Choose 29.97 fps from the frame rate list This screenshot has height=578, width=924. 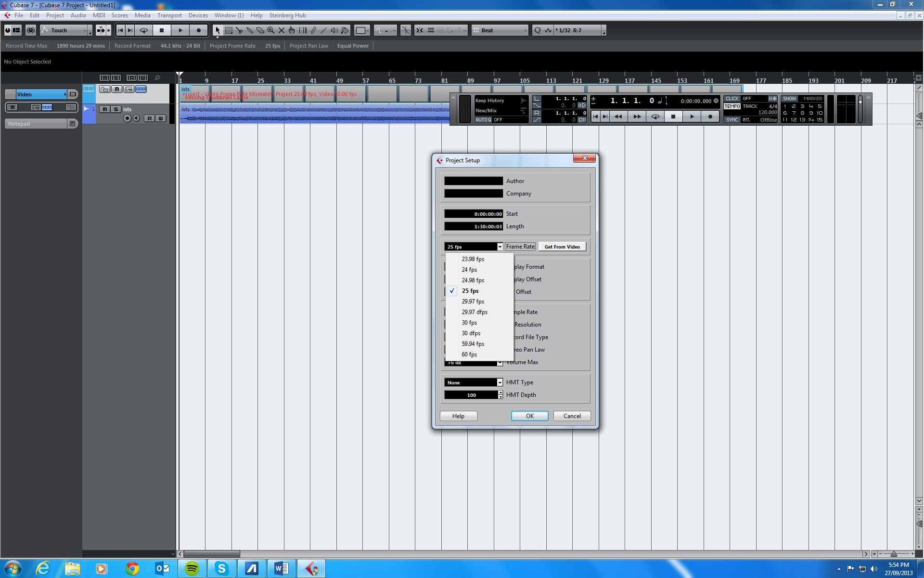pyautogui.click(x=473, y=302)
